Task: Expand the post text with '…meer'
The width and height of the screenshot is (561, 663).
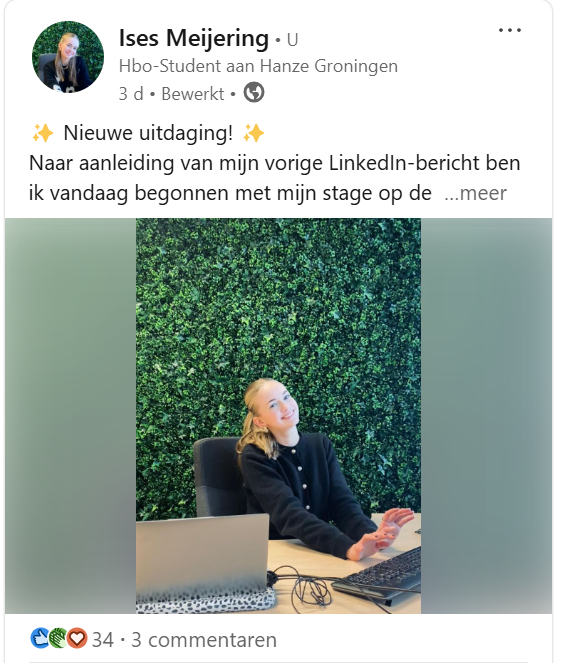Action: pos(476,193)
